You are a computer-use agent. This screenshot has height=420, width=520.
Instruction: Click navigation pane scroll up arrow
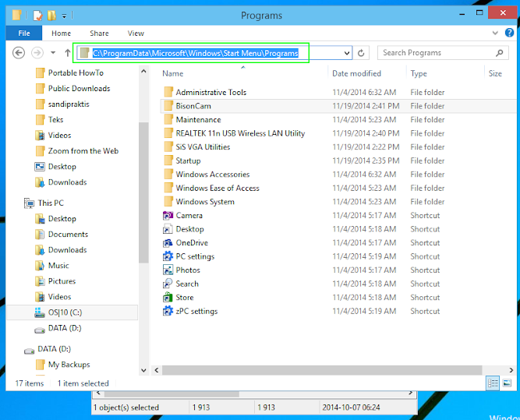(x=143, y=71)
